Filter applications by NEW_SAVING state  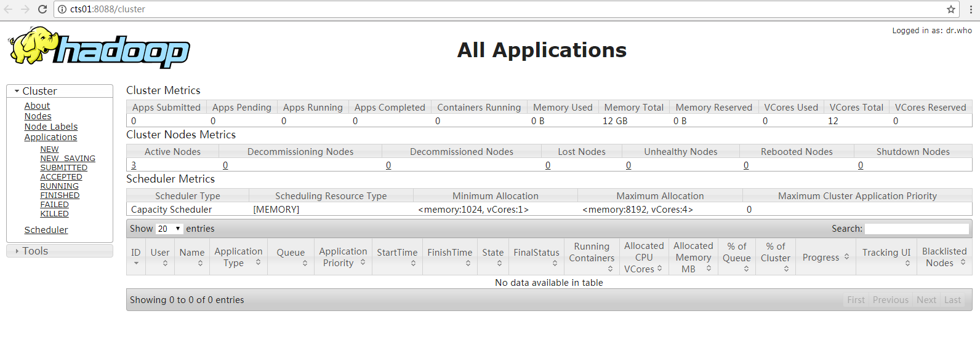coord(68,159)
